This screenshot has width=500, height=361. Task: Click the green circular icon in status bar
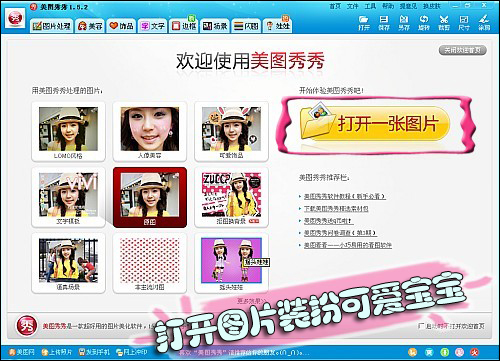[445, 352]
